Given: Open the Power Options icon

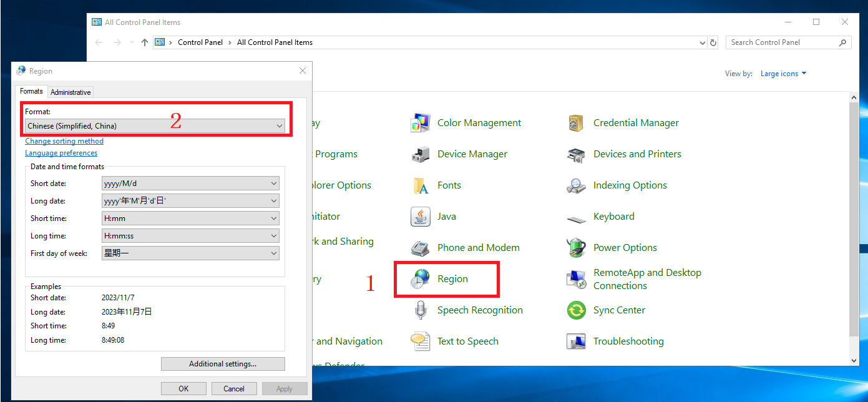Looking at the screenshot, I should pos(576,248).
